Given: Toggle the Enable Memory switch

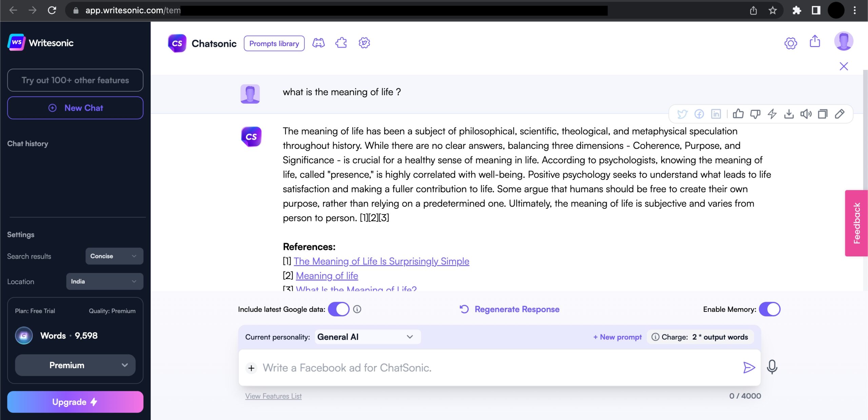Looking at the screenshot, I should (769, 309).
